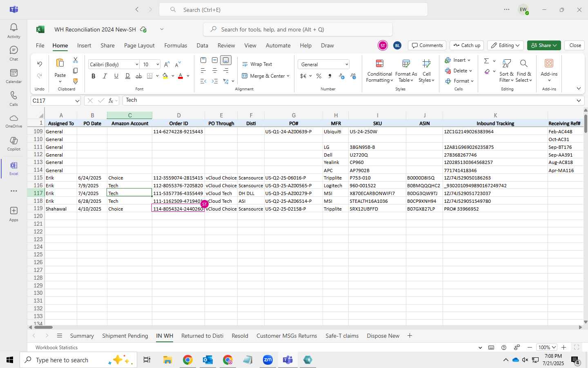Toggle Wrap Text
This screenshot has width=588, height=368.
257,64
